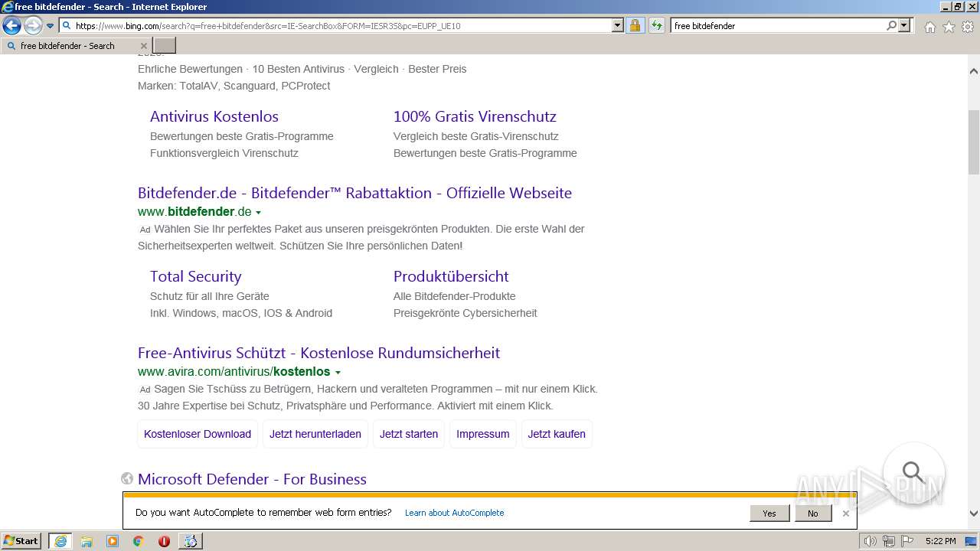Click 'Preisgekrönte Cybersicherheit' text
Viewport: 980px width, 551px height.
click(x=465, y=313)
